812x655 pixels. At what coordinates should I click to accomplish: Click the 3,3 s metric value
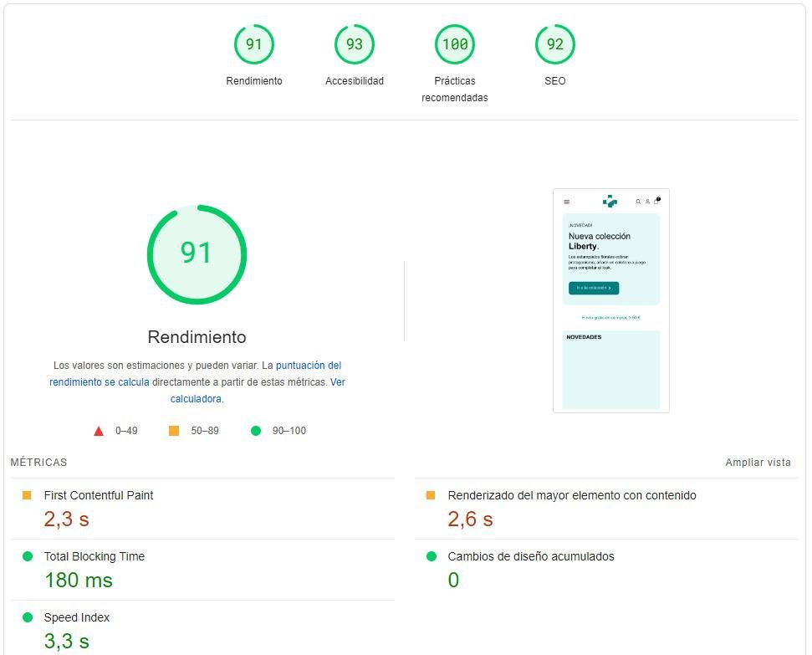pos(66,641)
